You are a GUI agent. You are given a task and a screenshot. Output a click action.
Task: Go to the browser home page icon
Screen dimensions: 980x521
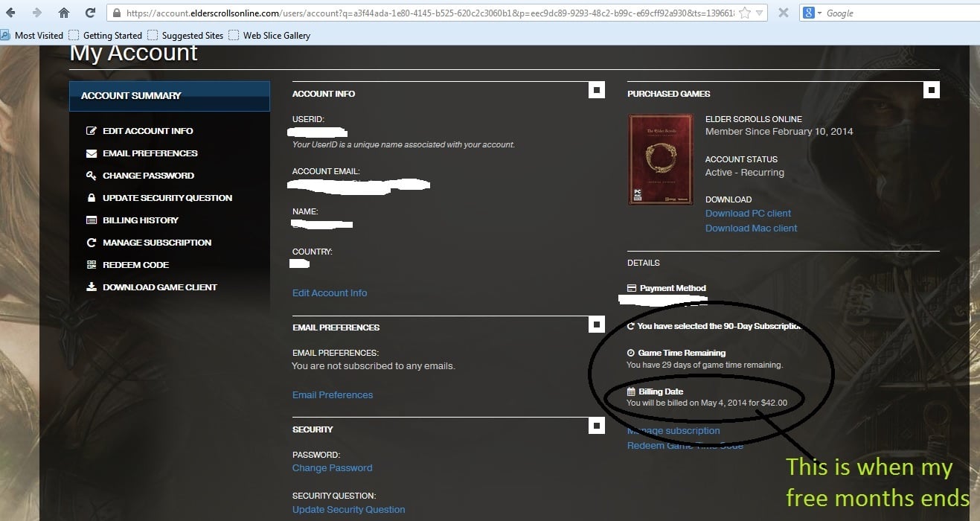point(64,13)
